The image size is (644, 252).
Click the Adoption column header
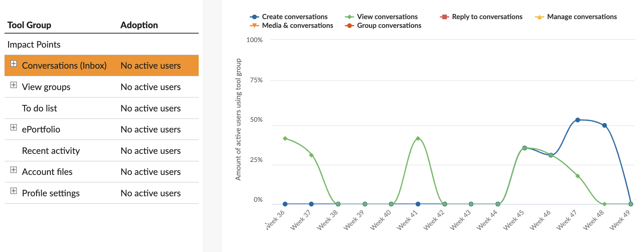point(139,25)
